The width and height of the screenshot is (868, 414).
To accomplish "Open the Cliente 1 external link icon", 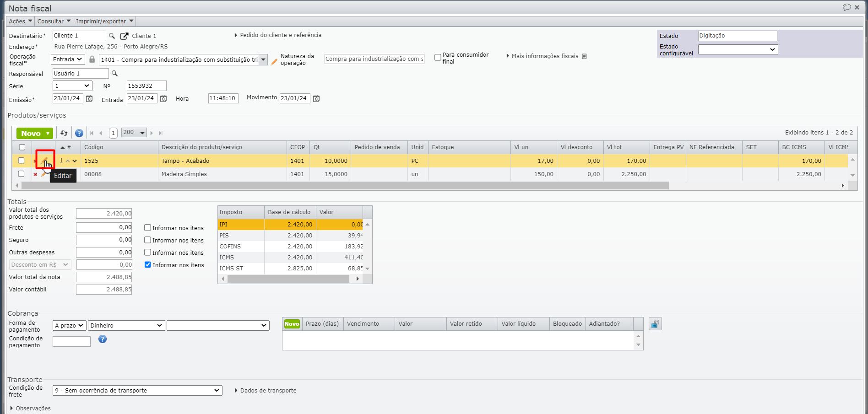I will click(x=124, y=36).
